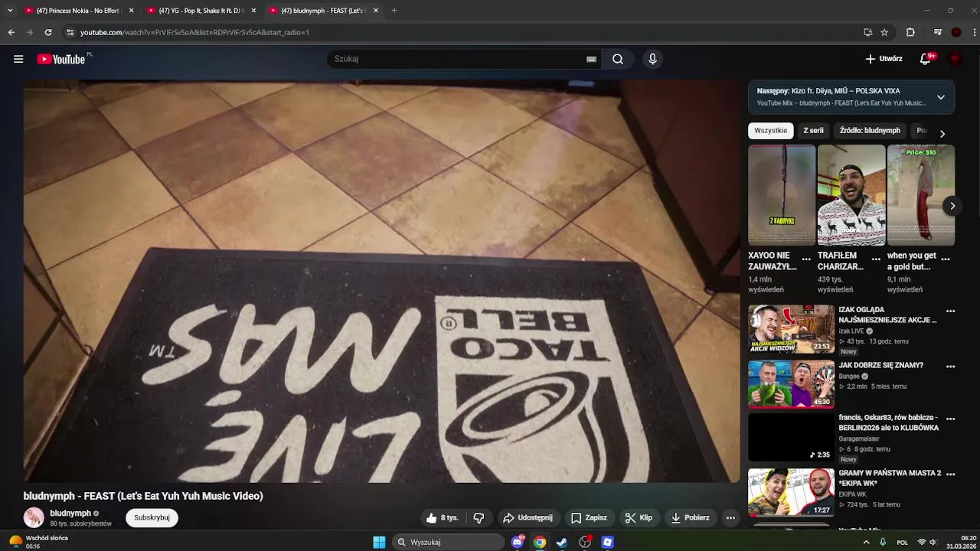The height and width of the screenshot is (551, 980).
Task: Open options for 'when you get a gold' short
Action: tap(946, 259)
